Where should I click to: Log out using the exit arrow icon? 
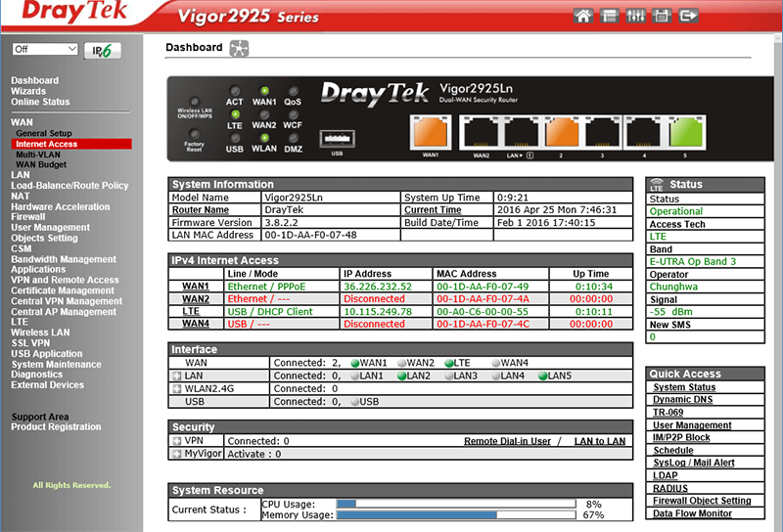688,16
